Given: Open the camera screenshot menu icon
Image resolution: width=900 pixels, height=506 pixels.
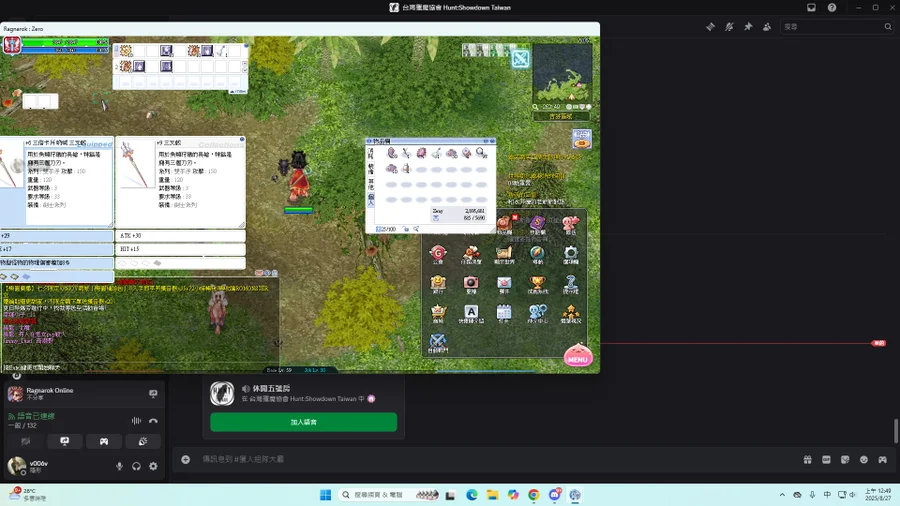Looking at the screenshot, I should (471, 282).
